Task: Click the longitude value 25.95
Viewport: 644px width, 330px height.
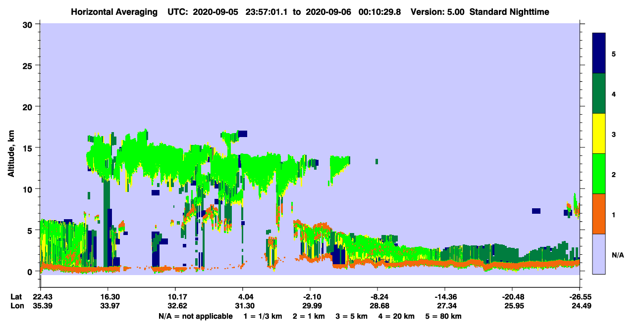Action: click(512, 306)
